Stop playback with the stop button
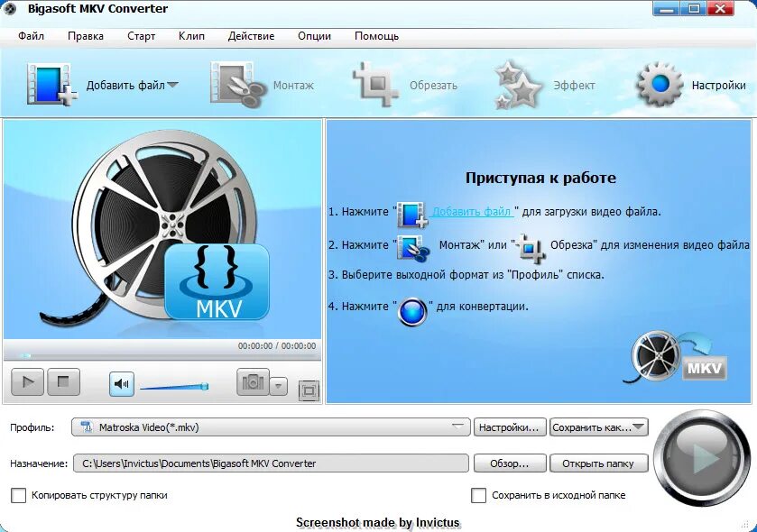The image size is (757, 532). [63, 382]
